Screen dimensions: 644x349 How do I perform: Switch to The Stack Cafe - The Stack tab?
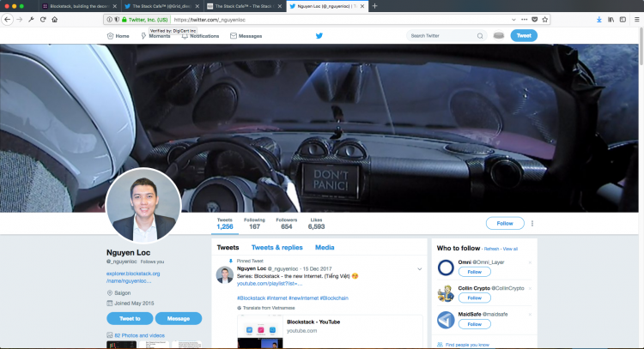[245, 6]
